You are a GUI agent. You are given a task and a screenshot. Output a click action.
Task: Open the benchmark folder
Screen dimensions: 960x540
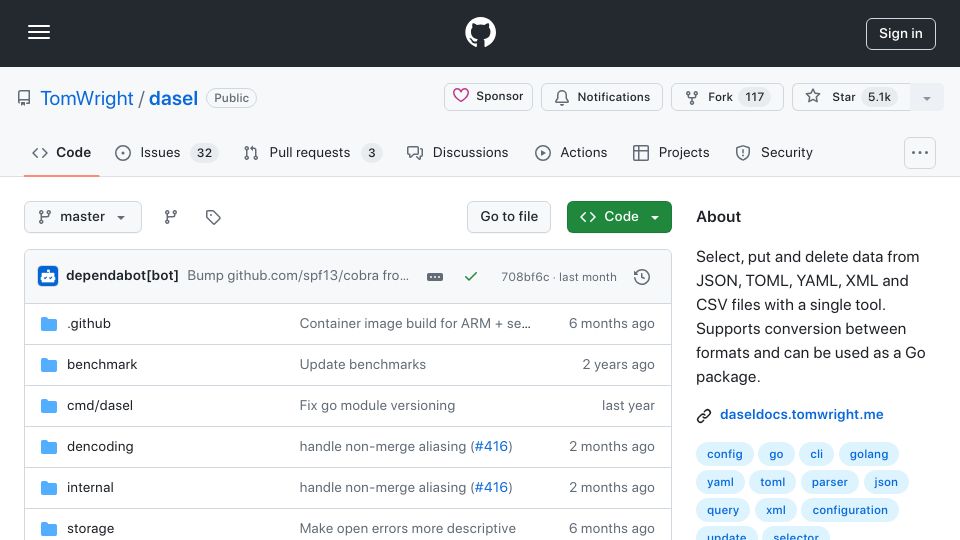point(102,364)
